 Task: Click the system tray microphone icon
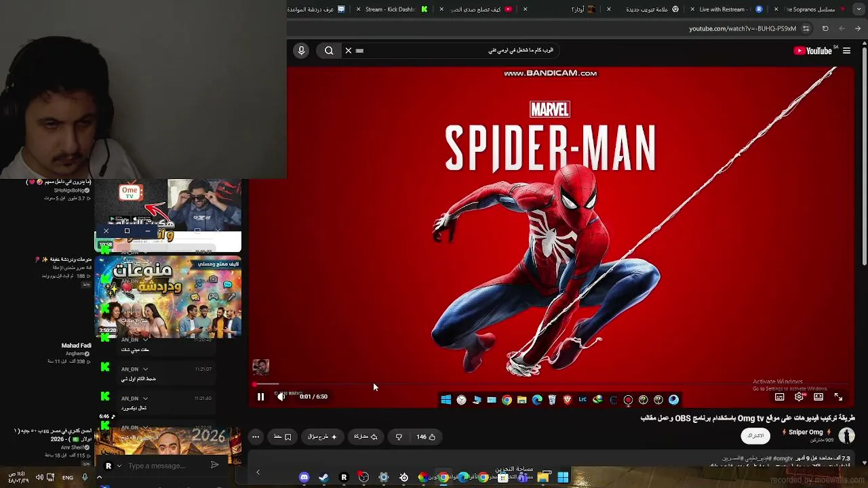(x=85, y=477)
